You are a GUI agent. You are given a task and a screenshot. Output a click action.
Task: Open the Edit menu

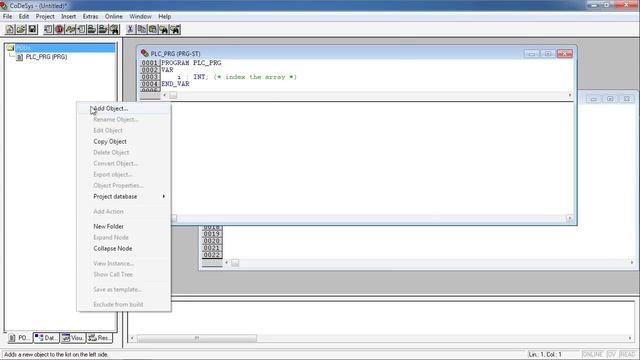coord(24,16)
